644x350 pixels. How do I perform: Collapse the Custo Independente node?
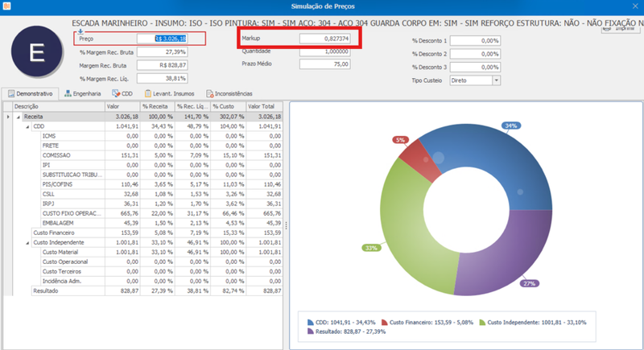pos(27,243)
